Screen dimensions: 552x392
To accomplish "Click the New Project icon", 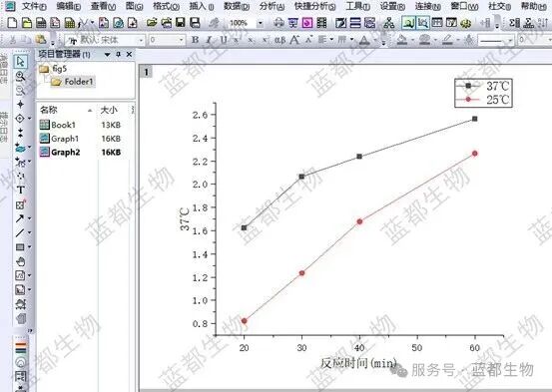I will [12, 23].
